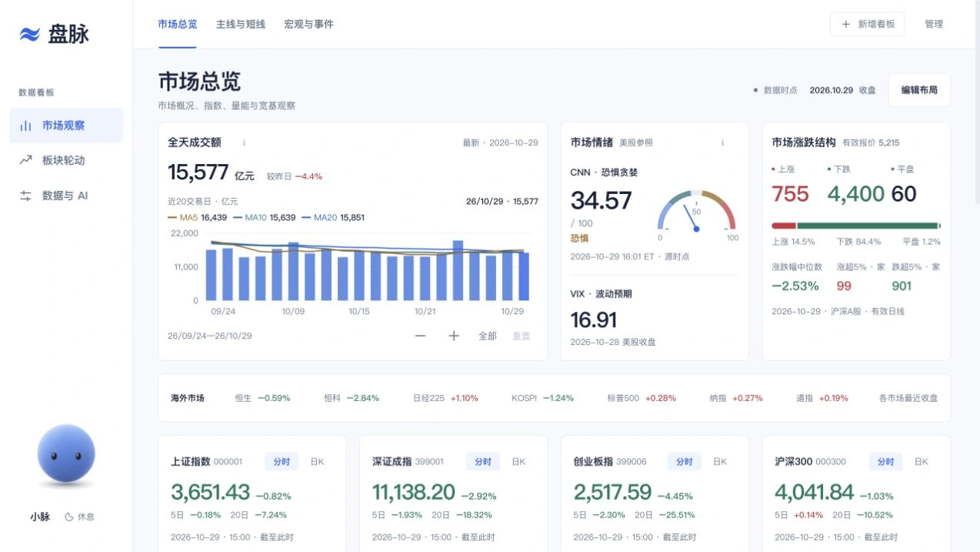980x552 pixels.
Task: Click the 深证成指 value 11,138.20
Action: pyautogui.click(x=414, y=492)
